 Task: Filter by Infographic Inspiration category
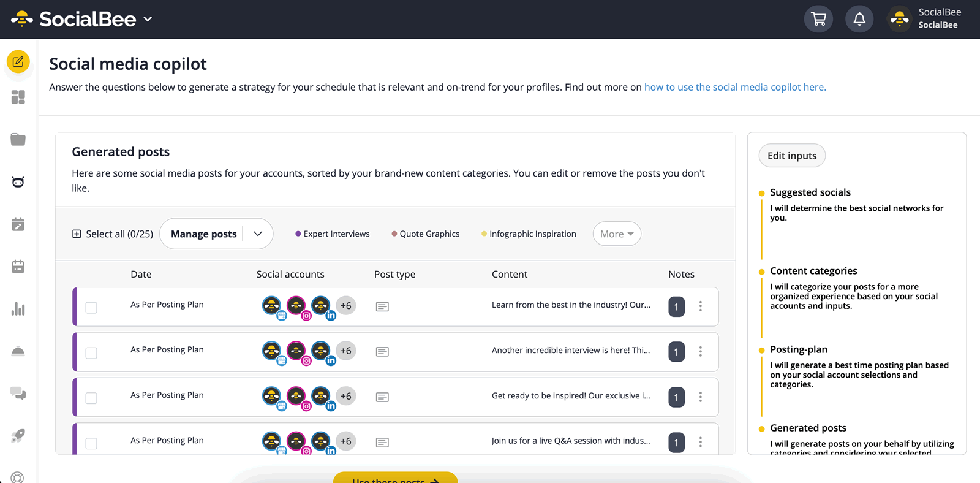[529, 234]
